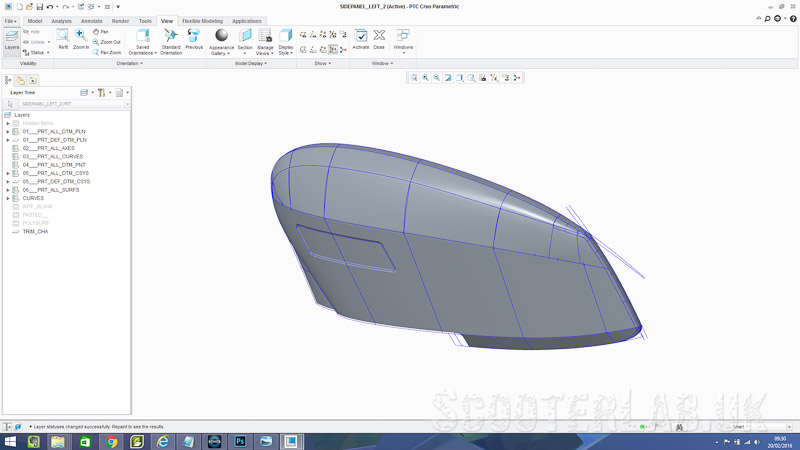800x450 pixels.
Task: Open Datum Display Filters on the graphics toolbar
Action: click(494, 78)
